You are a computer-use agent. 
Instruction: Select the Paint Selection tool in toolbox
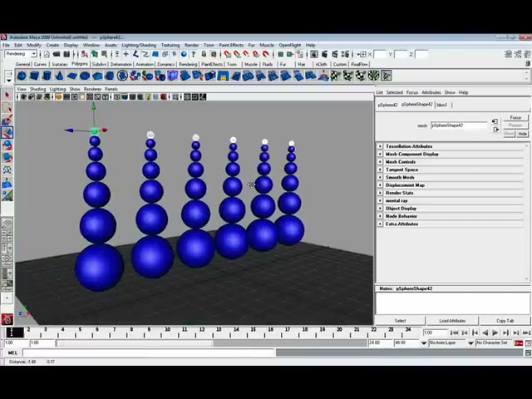click(7, 120)
